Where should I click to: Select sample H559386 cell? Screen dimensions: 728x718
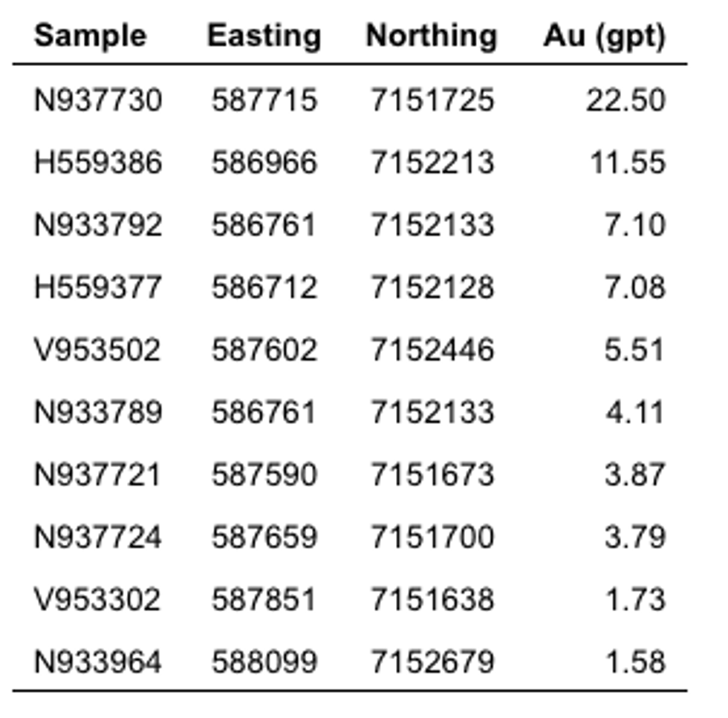click(x=97, y=163)
